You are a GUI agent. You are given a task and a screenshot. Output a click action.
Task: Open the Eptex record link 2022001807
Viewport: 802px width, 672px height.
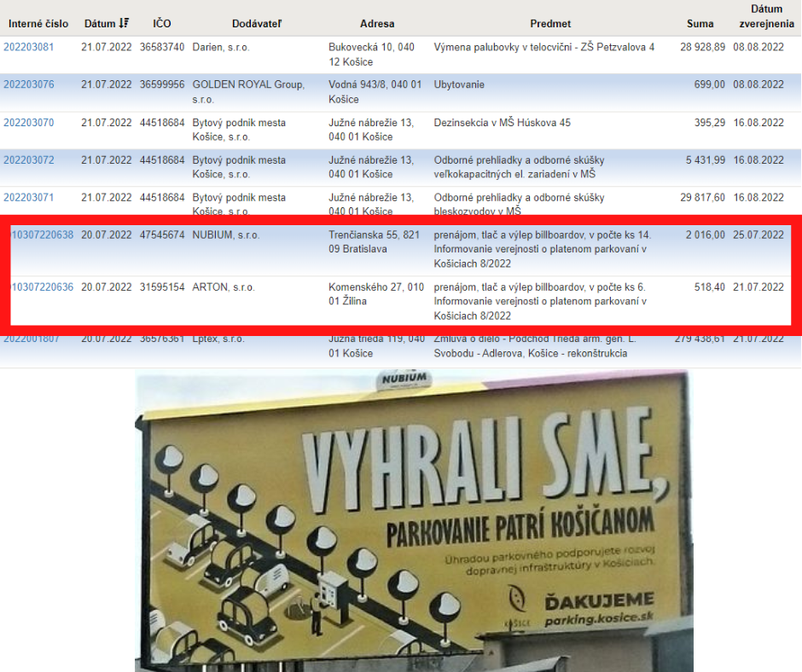pyautogui.click(x=32, y=339)
